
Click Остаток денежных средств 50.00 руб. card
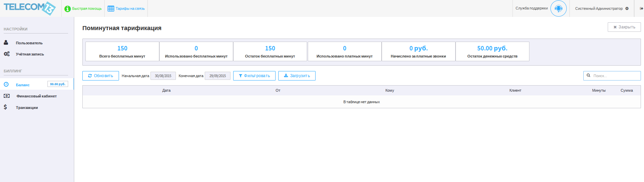pyautogui.click(x=492, y=51)
